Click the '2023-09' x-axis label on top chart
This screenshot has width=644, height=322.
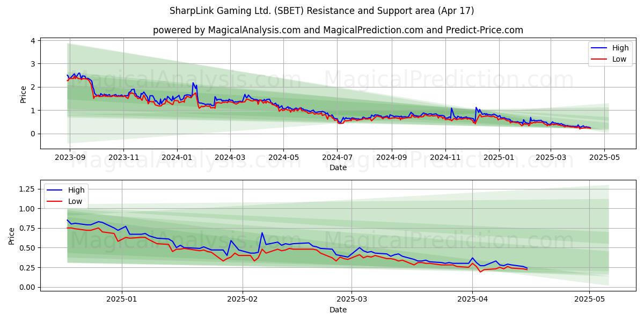pos(70,158)
